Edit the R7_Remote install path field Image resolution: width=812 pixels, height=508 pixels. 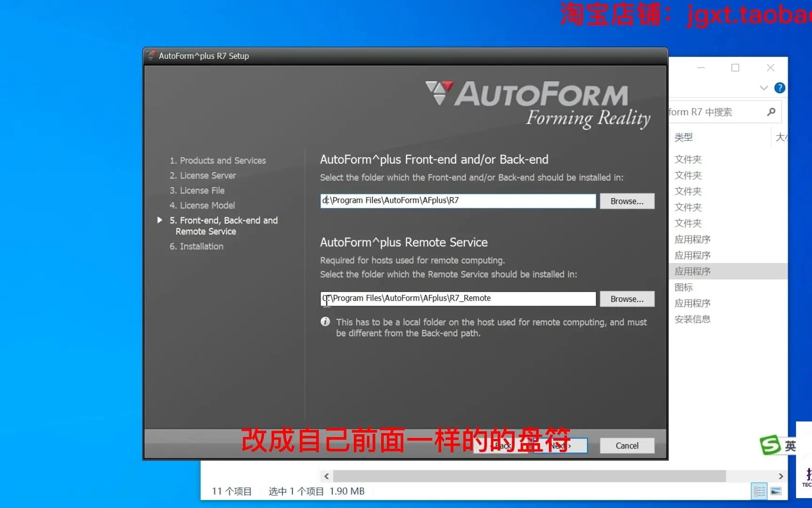(458, 299)
